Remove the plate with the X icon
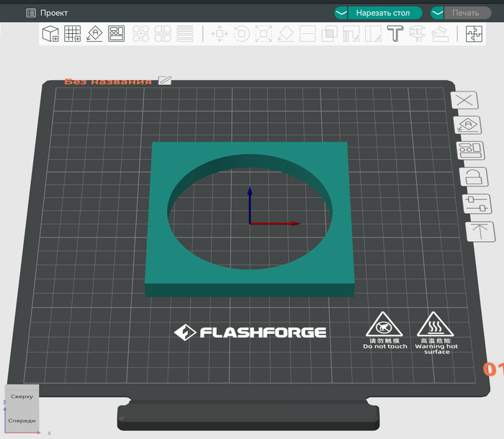 (x=464, y=100)
